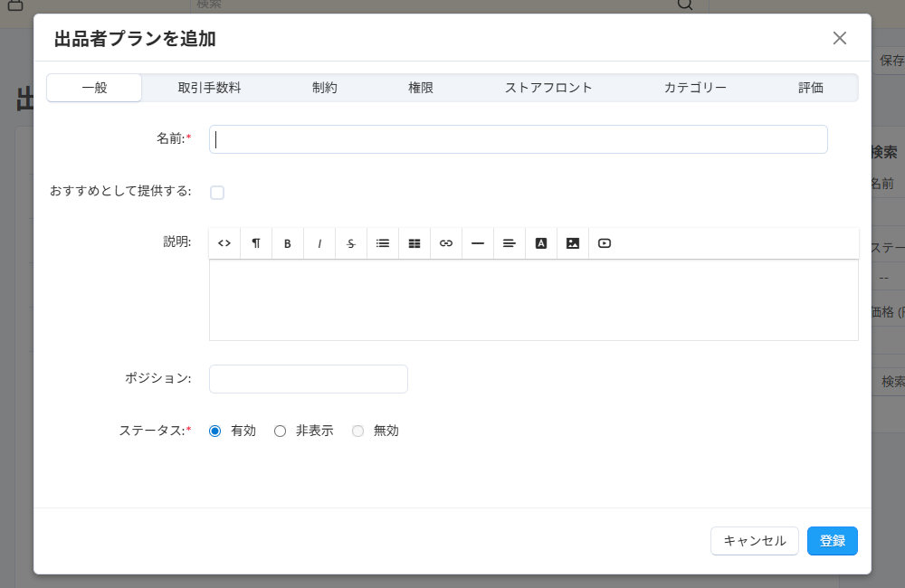Insert a table into the description

[x=414, y=242]
